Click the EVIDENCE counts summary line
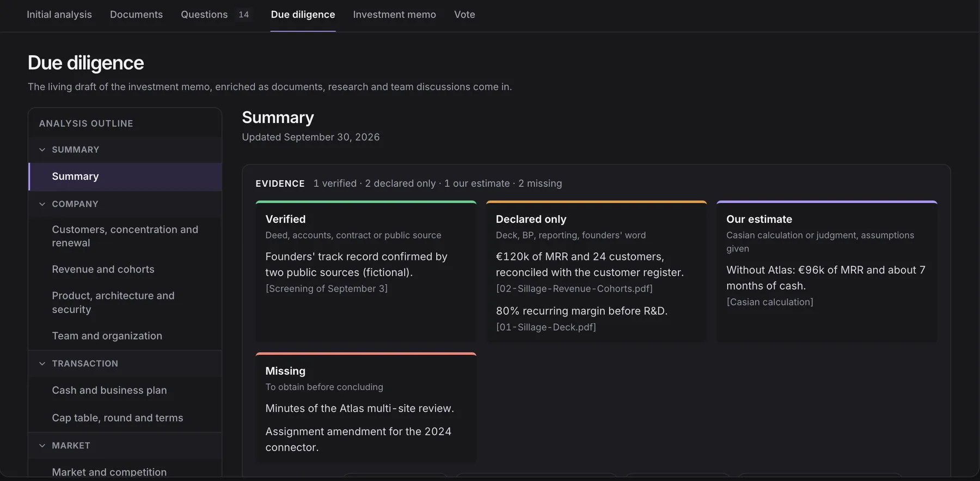This screenshot has height=481, width=980. point(438,184)
